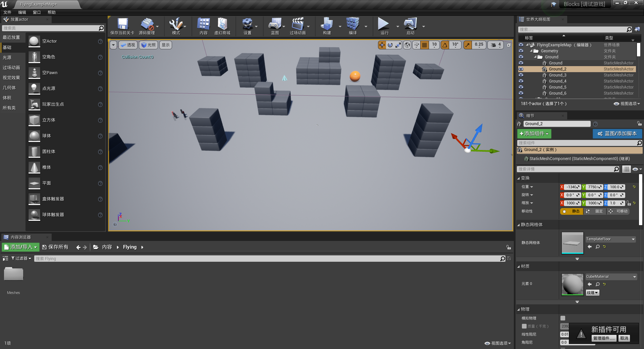Select rotate gizmo mode in viewport

click(x=390, y=45)
